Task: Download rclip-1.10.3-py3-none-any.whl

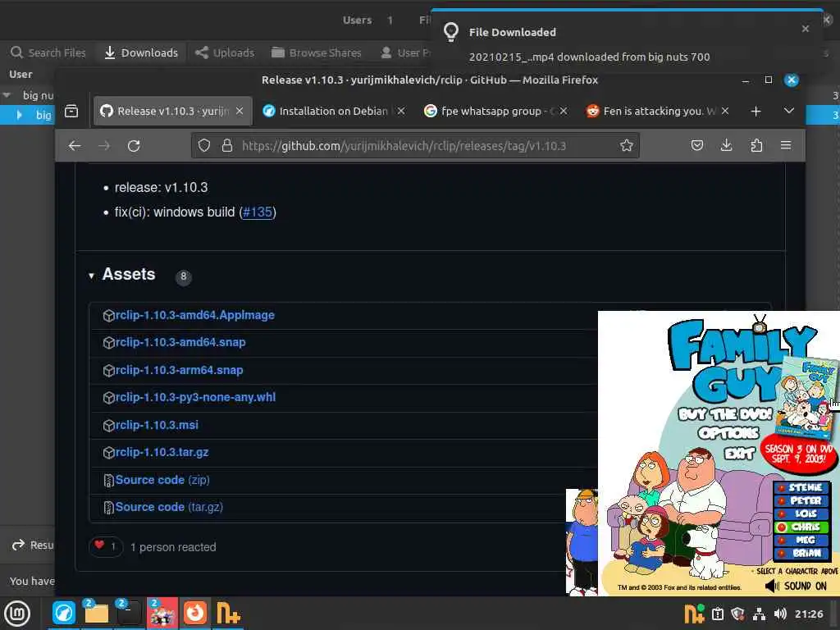Action: (195, 398)
